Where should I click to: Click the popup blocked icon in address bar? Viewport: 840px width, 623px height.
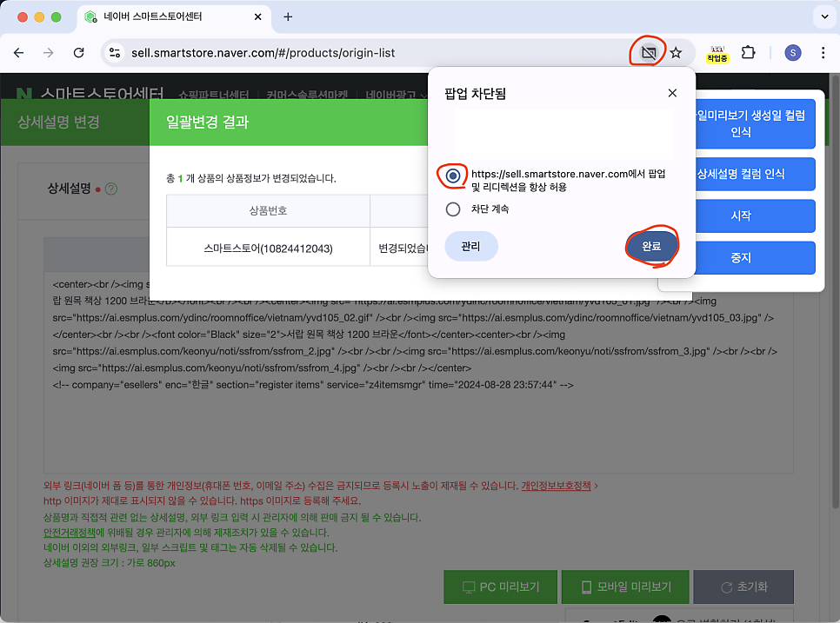(x=648, y=53)
